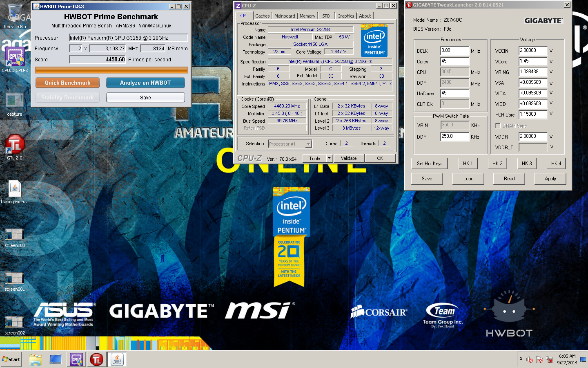Click the Action Center flag tray icon
Image resolution: width=588 pixels, height=368 pixels.
coord(539,360)
